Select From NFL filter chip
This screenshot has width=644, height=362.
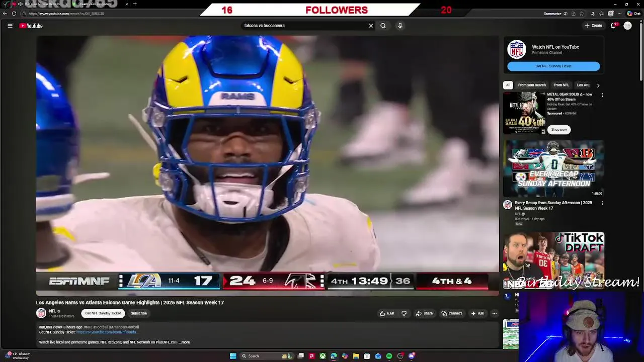[561, 85]
